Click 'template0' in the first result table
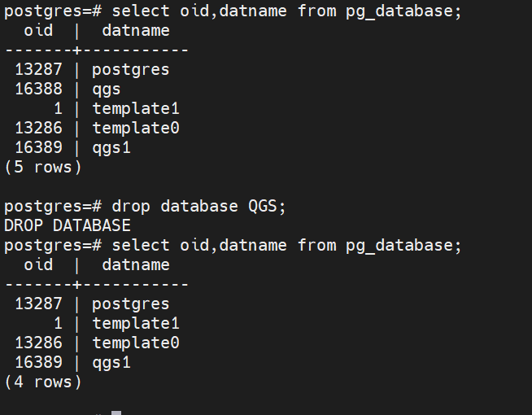This screenshot has width=532, height=415. 135,128
